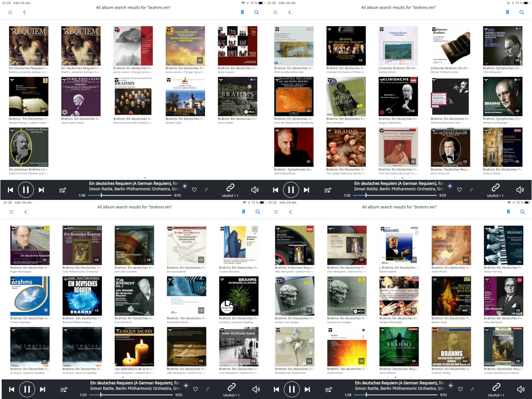Select artist name Herbert Blomstedt
Image resolution: width=532 pixels, height=399 pixels.
391,322
